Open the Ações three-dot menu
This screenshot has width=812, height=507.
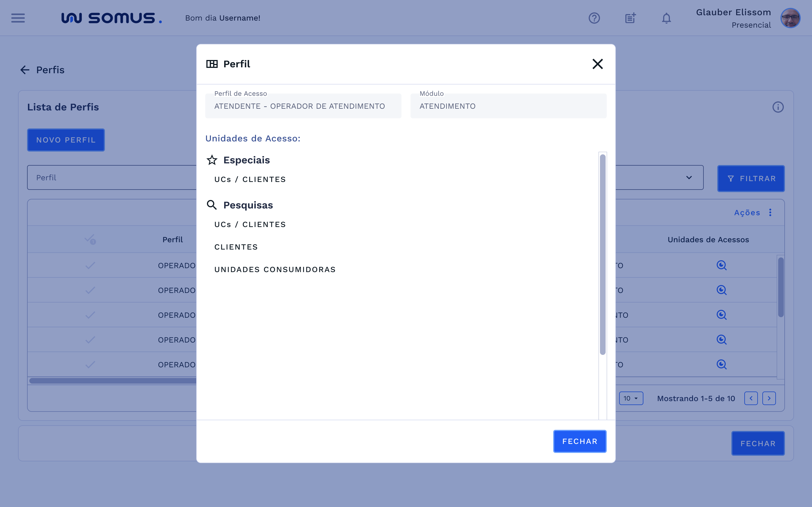770,212
